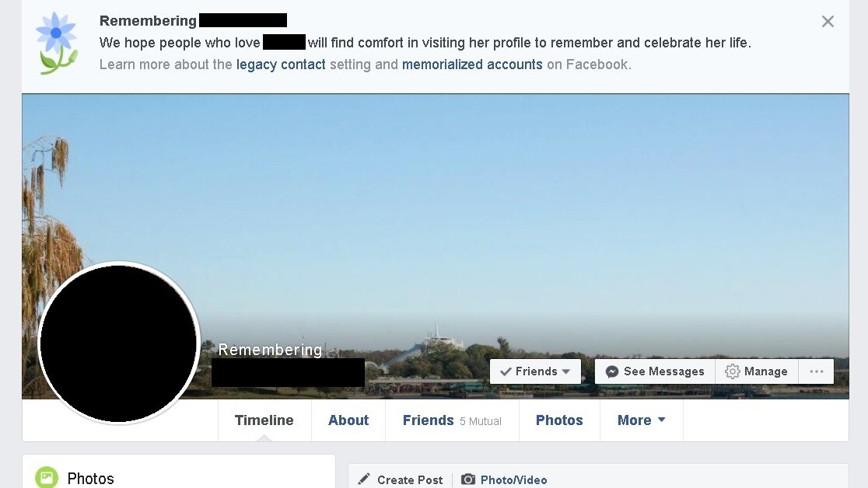
Task: Dismiss the Remembering banner with the X
Action: tap(828, 22)
